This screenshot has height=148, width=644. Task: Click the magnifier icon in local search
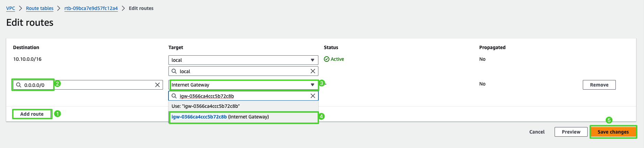[174, 71]
